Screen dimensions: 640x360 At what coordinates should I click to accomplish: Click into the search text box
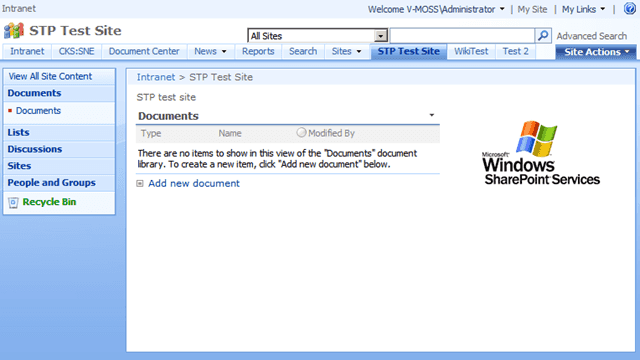tap(462, 36)
